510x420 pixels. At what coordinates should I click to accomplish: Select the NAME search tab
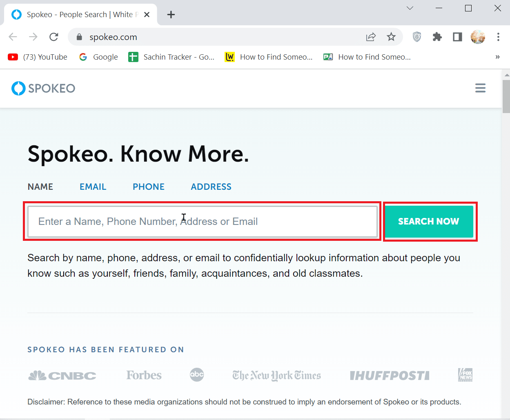pyautogui.click(x=40, y=187)
